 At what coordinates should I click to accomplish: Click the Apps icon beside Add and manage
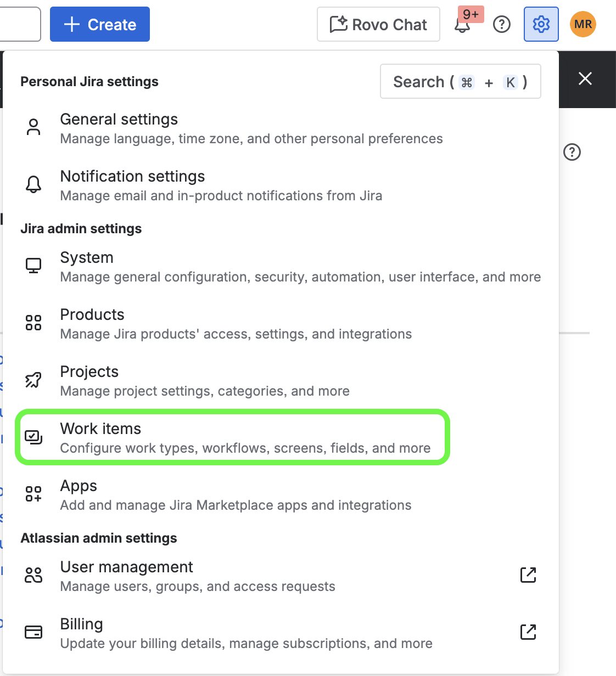pos(33,494)
